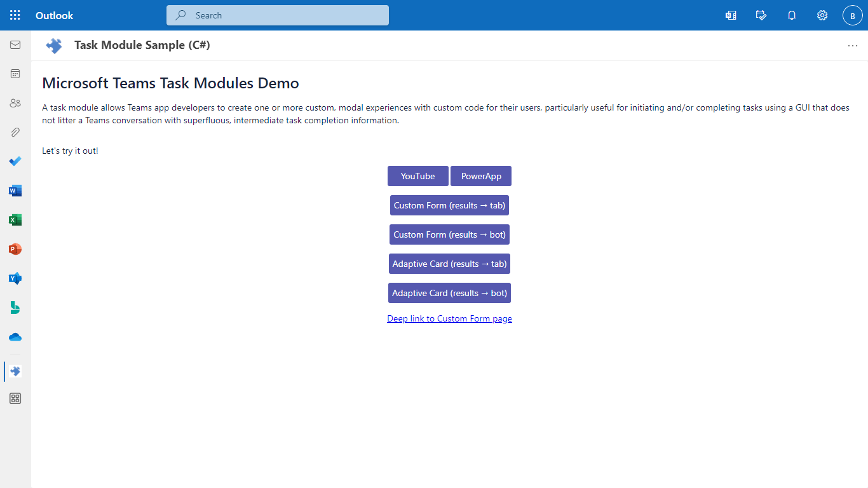Click the Microsoft Teams Task Modules Demo heading
This screenshot has width=868, height=488.
click(170, 83)
